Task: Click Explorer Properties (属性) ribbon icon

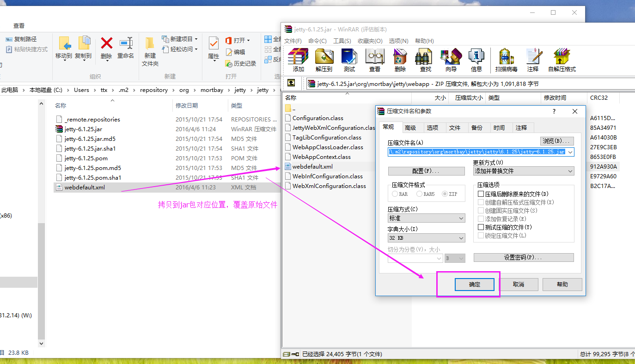Action: (x=214, y=43)
